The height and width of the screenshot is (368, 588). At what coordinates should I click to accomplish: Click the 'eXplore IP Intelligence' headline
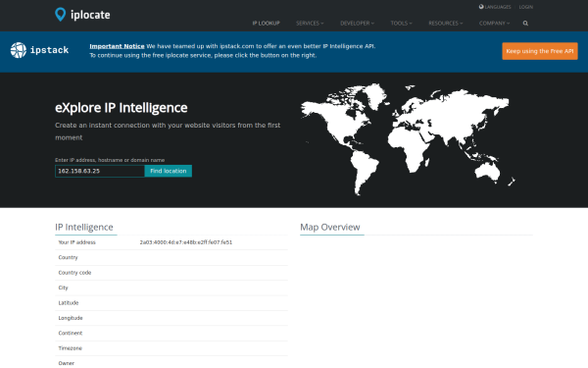(x=122, y=108)
